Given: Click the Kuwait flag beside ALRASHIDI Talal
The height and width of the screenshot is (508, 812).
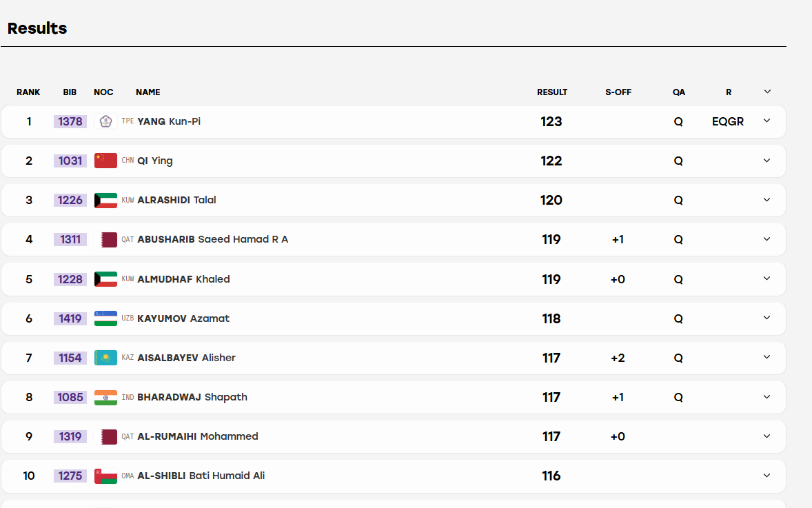Looking at the screenshot, I should [x=105, y=201].
